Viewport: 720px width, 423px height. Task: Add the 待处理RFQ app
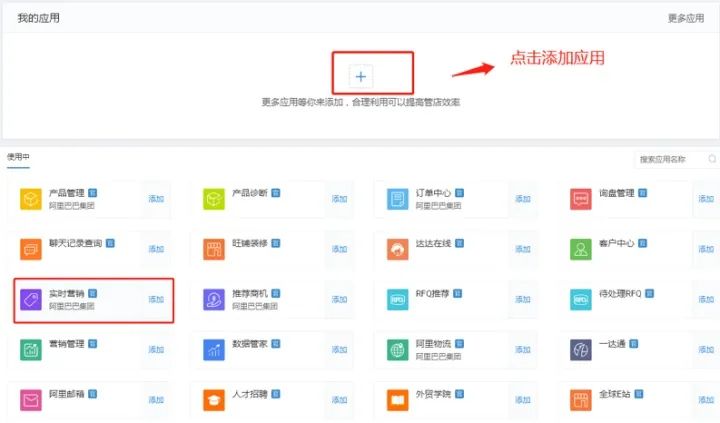coord(706,299)
